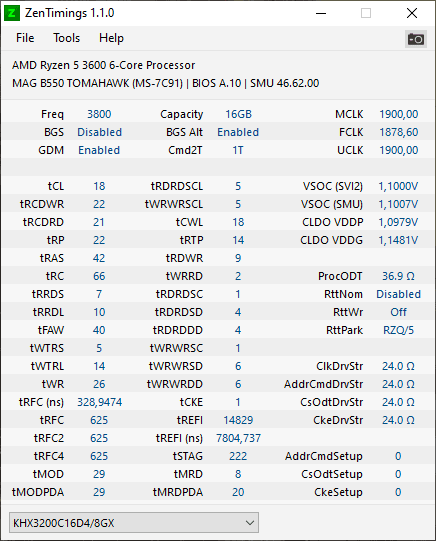Click the BGS Alt Enabled value
Viewport: 436px width, 541px height.
tap(238, 132)
